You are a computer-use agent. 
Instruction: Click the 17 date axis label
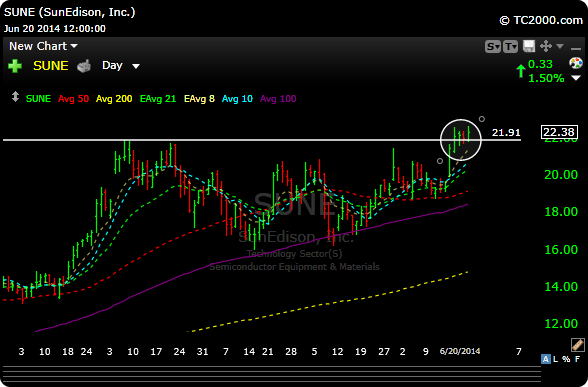pos(156,352)
